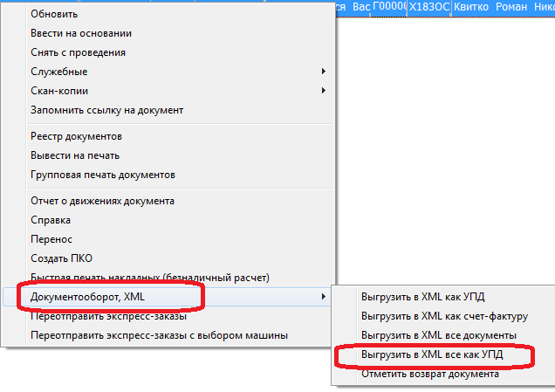The width and height of the screenshot is (555, 392).
Task: Click 'Обновить' in the context menu
Action: [x=54, y=14]
